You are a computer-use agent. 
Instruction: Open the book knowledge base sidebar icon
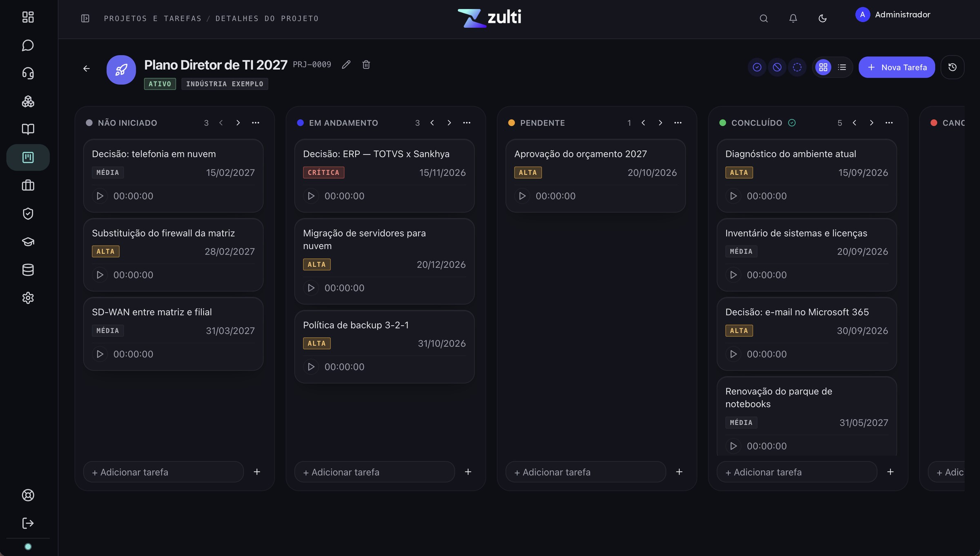coord(28,129)
